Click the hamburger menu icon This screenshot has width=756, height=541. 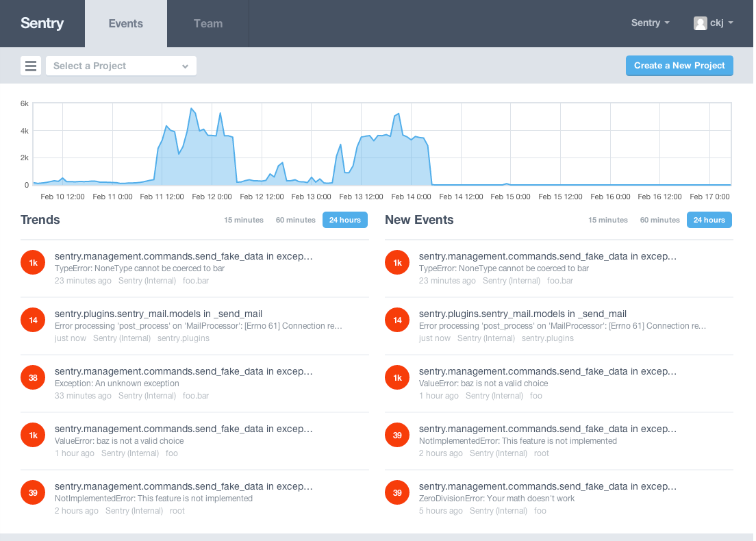[30, 66]
